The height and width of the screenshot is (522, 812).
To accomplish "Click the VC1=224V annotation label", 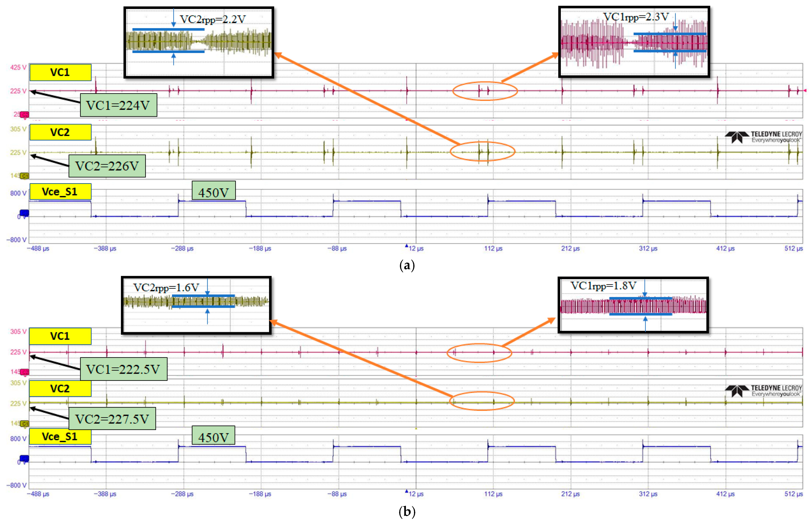I will (118, 105).
